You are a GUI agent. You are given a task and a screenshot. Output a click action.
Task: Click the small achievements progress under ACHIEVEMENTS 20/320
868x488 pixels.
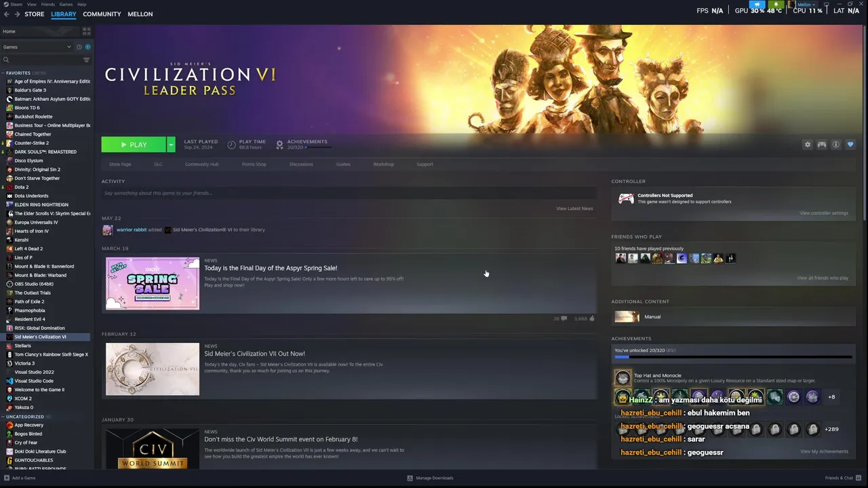click(317, 147)
